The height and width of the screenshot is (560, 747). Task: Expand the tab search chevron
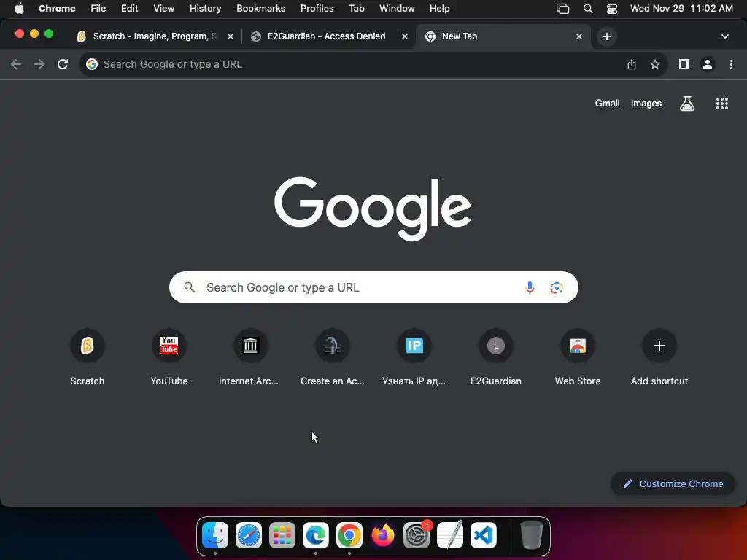(x=725, y=36)
